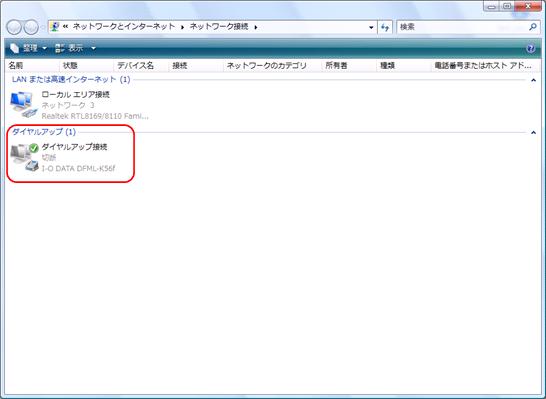Collapse the ダイヤルアップ group arrow

(x=533, y=133)
